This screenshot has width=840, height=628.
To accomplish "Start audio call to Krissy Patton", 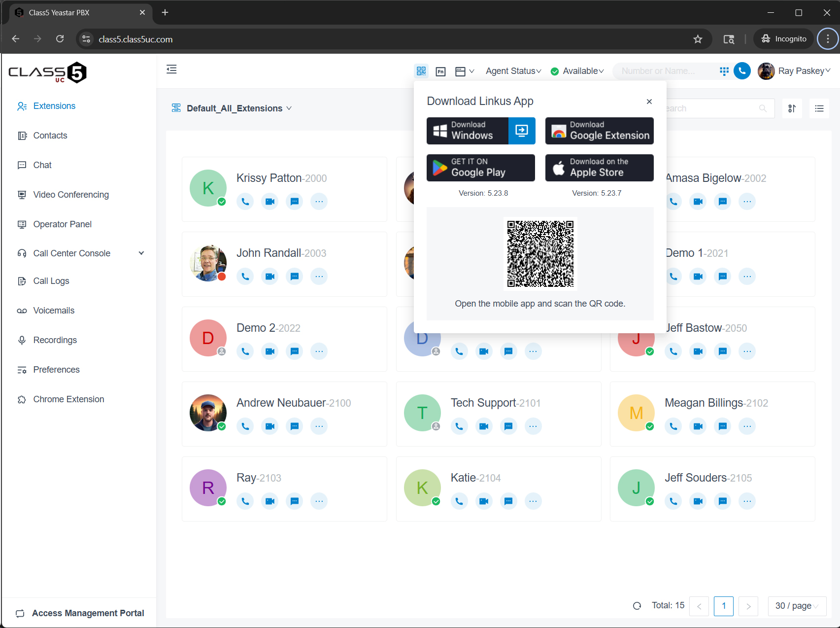I will click(x=245, y=201).
